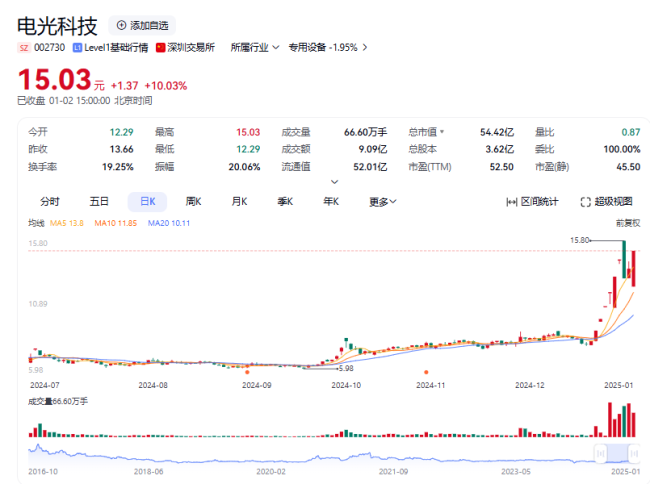Open the 更多 chart period dropdown
650x484 pixels.
coord(383,202)
